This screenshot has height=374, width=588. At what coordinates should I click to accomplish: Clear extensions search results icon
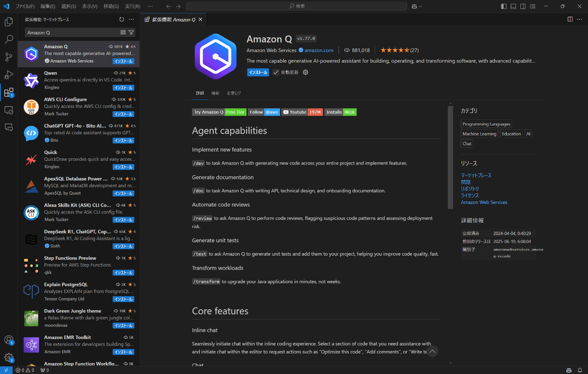(x=123, y=32)
